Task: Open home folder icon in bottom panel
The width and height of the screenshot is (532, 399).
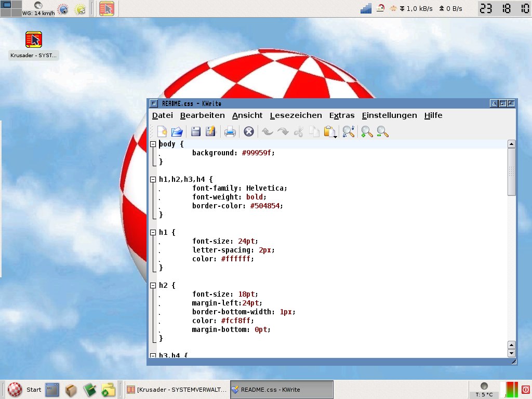Action: pos(108,390)
